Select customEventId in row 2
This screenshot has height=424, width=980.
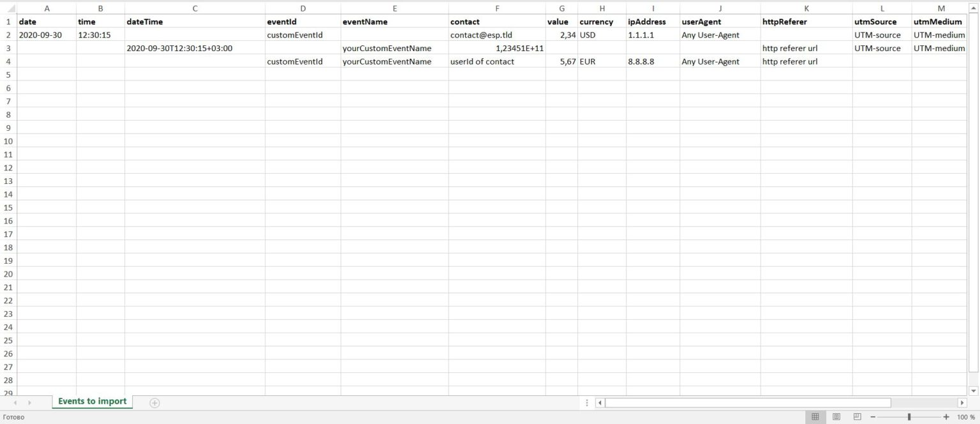pyautogui.click(x=302, y=35)
